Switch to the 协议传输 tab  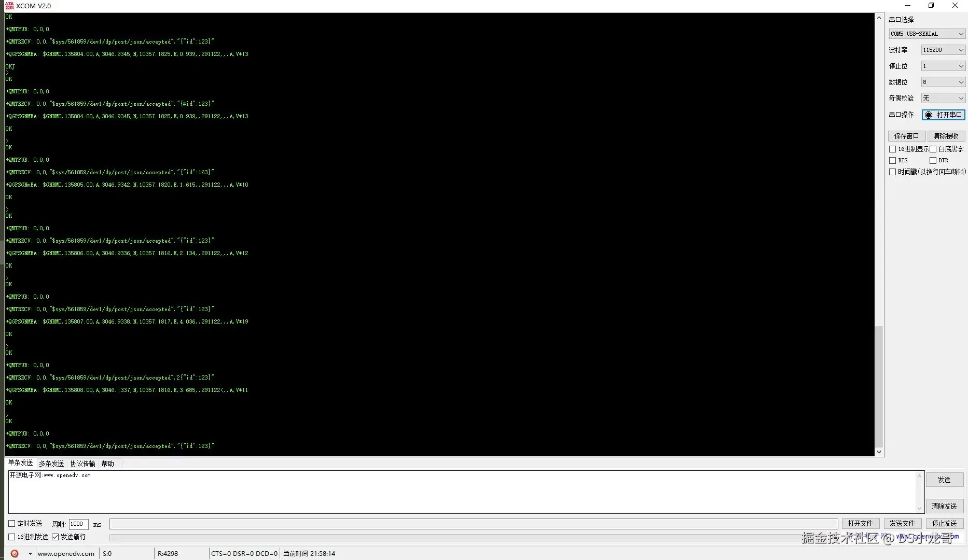82,464
